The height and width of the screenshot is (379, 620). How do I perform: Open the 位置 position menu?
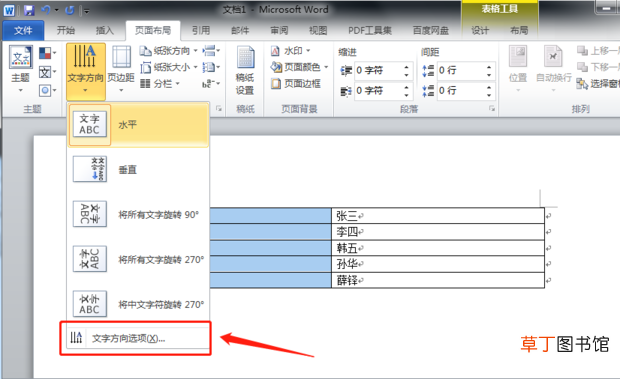pos(518,69)
